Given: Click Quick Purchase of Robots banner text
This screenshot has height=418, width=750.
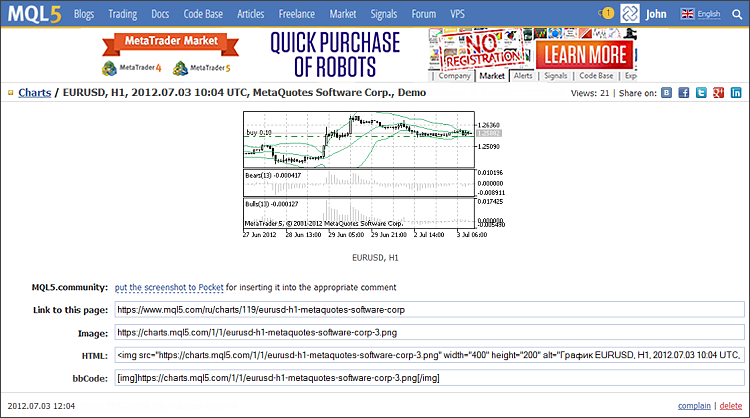Looking at the screenshot, I should [335, 55].
